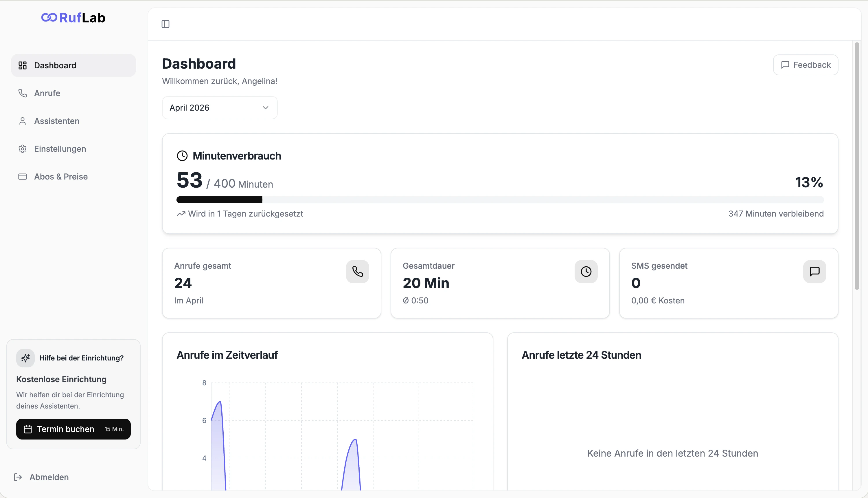The image size is (868, 498).
Task: Click 'Wird in 1 Tagen zurückgesetzt' text
Action: pos(245,214)
